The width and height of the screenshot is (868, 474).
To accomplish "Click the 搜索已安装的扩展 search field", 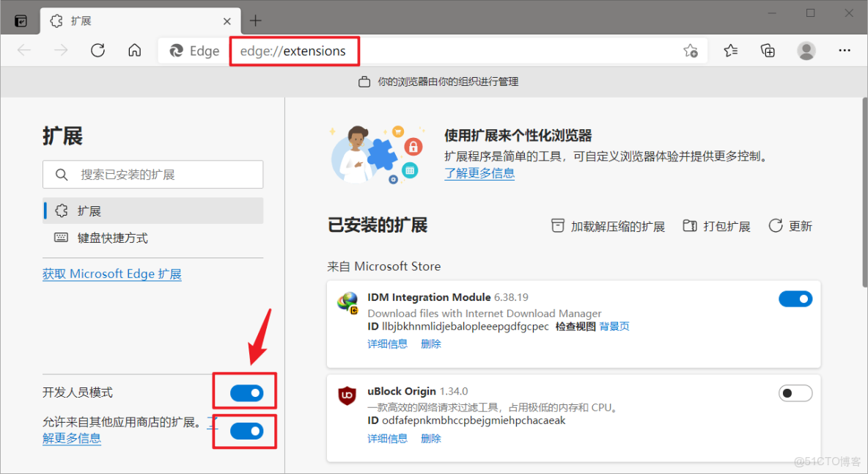I will (x=152, y=175).
